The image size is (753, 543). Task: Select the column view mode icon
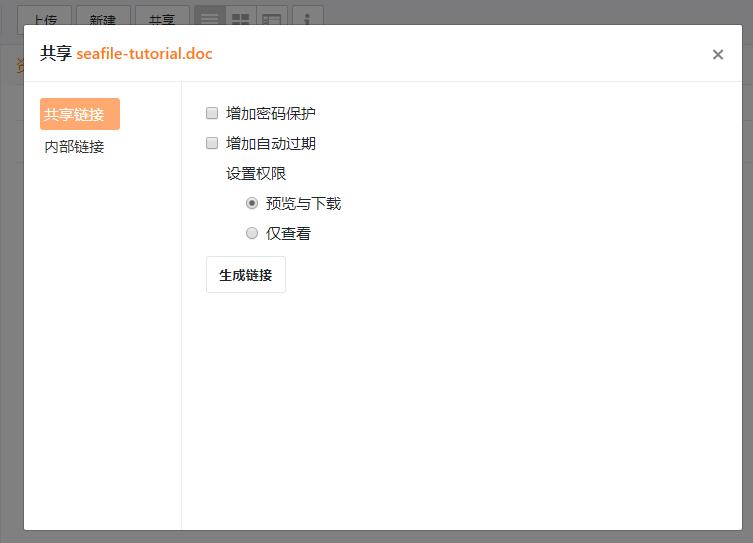pyautogui.click(x=271, y=18)
